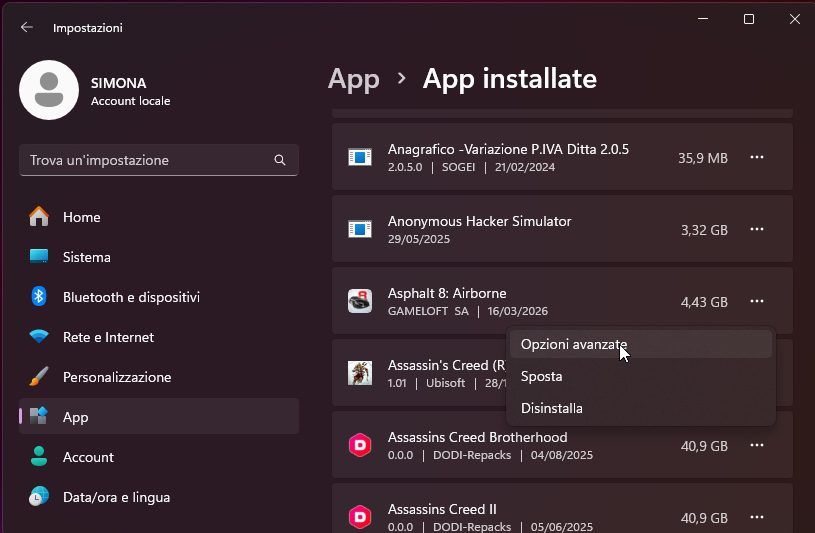The width and height of the screenshot is (815, 533).
Task: Click the 4,43 GB size value
Action: (704, 302)
